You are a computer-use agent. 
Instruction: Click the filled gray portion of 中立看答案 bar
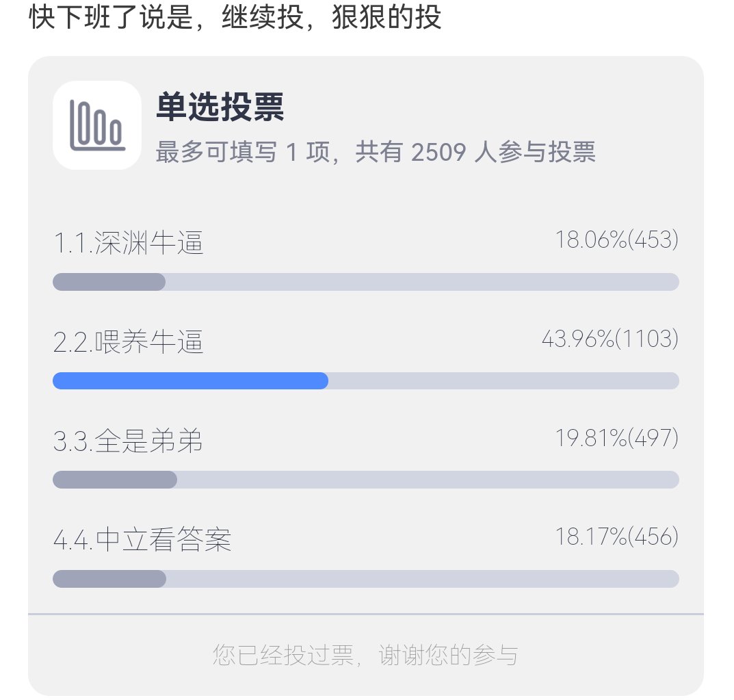[x=109, y=579]
